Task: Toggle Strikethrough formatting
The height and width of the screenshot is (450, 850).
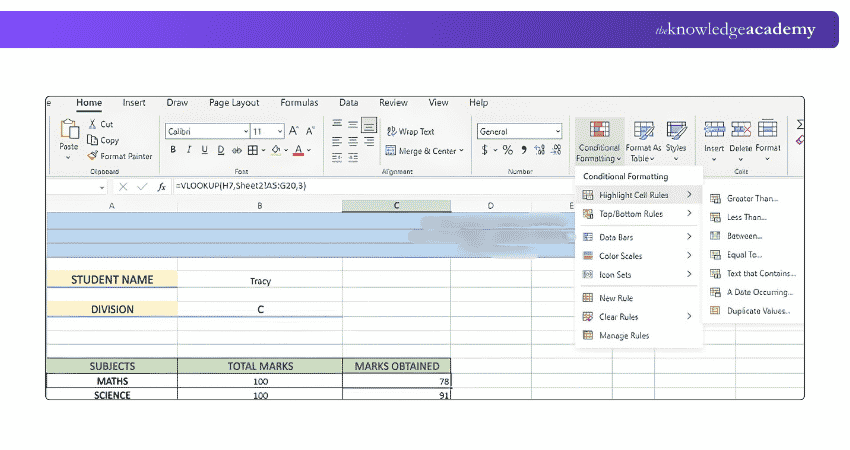Action: point(237,150)
